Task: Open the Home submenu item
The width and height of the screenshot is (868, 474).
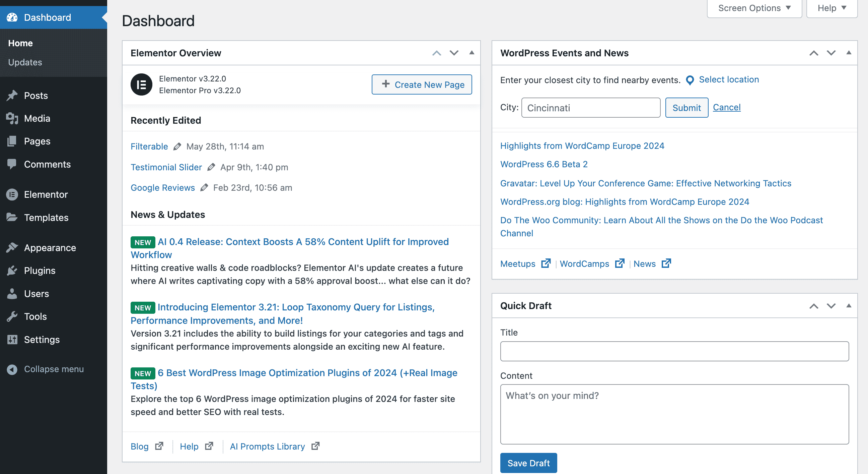Action: pyautogui.click(x=20, y=43)
